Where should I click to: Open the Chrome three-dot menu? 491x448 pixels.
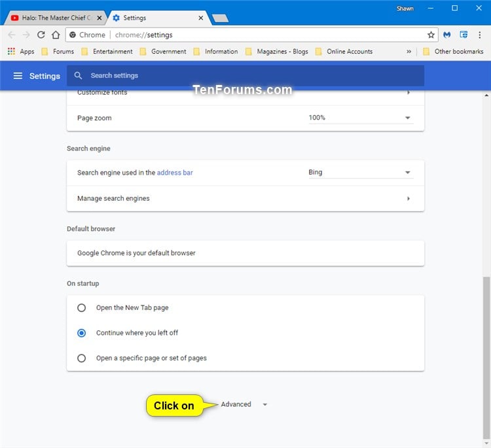[x=479, y=35]
